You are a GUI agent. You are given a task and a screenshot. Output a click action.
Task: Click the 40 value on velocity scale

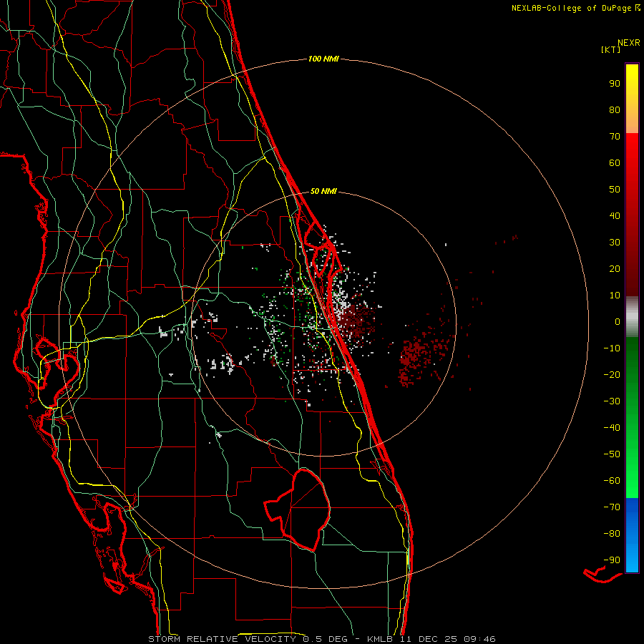(615, 216)
